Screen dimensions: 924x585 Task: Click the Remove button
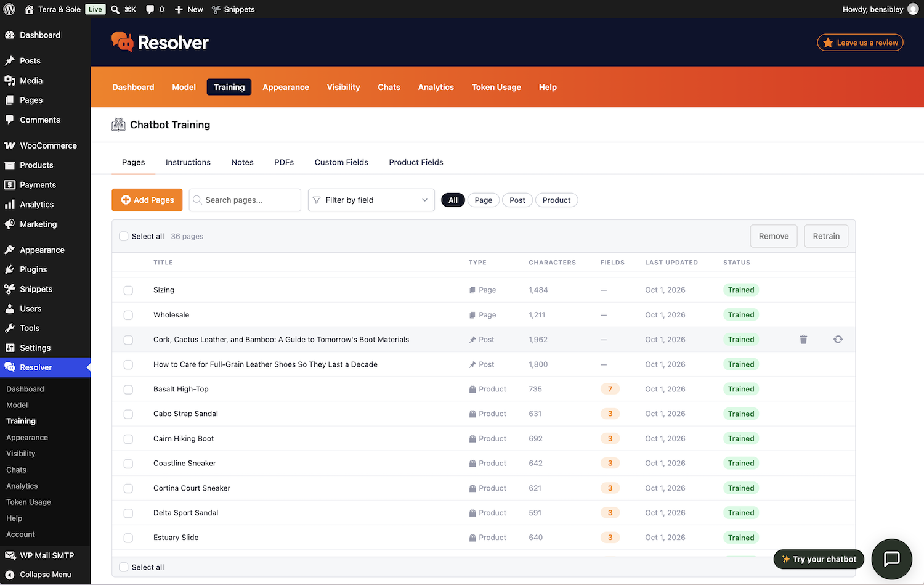point(774,236)
